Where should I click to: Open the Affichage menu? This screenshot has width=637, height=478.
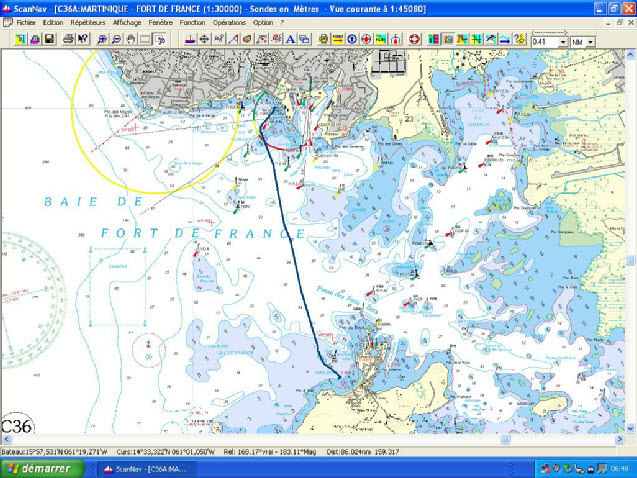point(127,21)
